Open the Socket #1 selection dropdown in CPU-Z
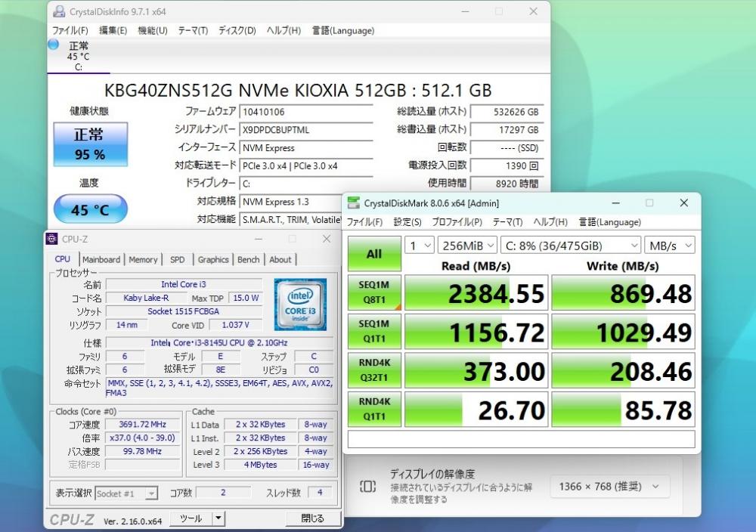 (x=126, y=493)
